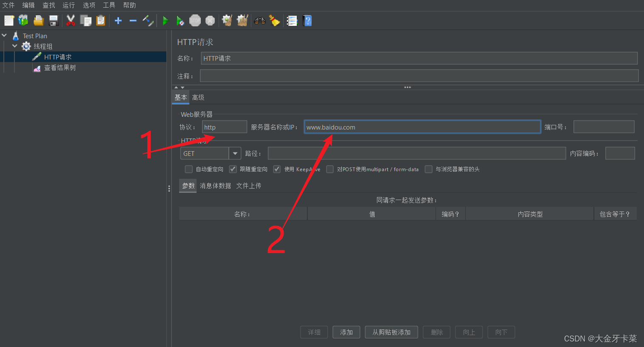Click the Toggle enable/disable icon

[148, 20]
